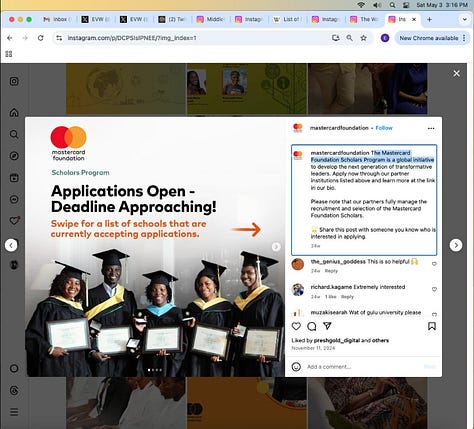
Task: Open muzakisearah profile
Action: [x=329, y=312]
